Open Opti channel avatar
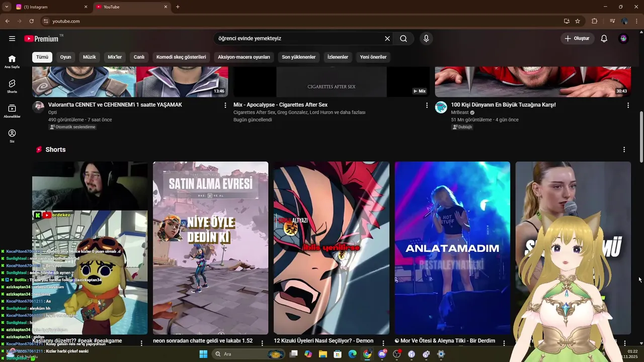 (38, 107)
